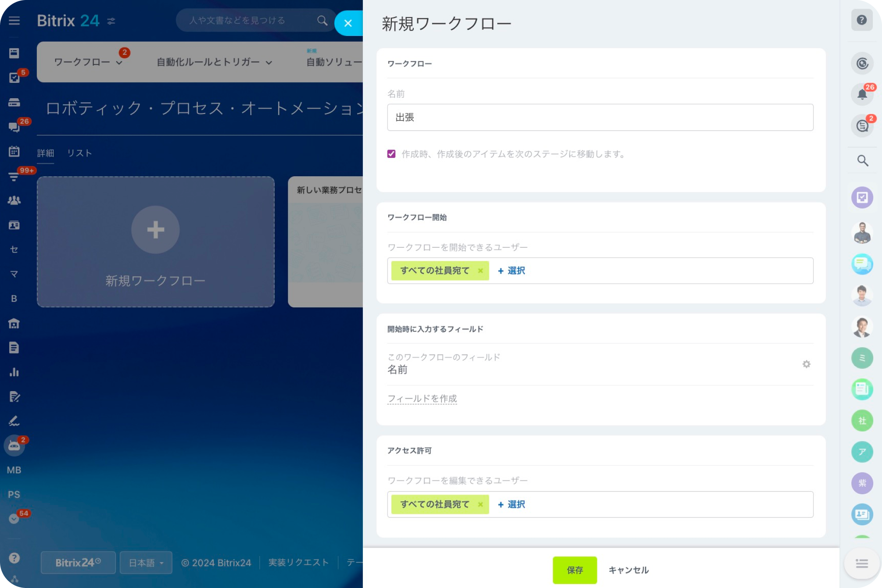Viewport: 882px width, 588px height.
Task: Click the notifications bell icon
Action: tap(862, 94)
